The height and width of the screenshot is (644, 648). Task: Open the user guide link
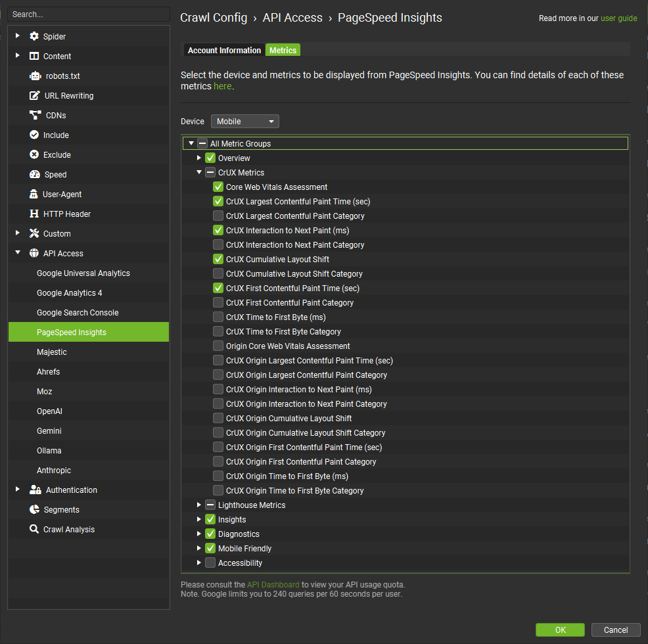[x=618, y=18]
